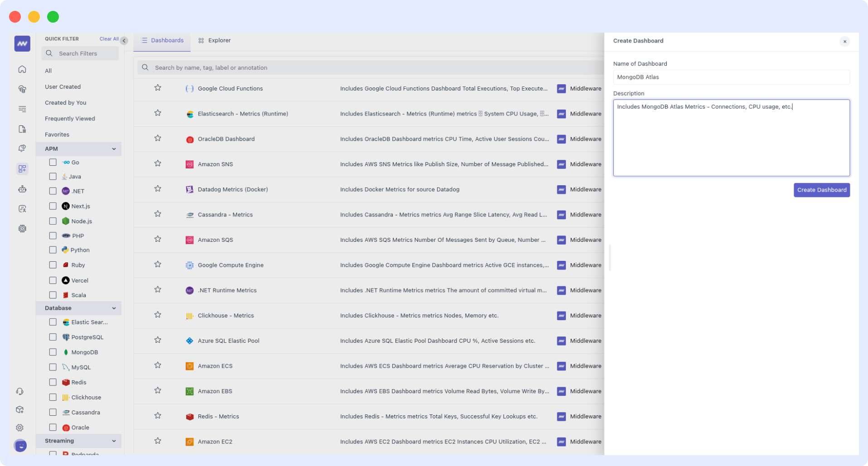Collapse the APM filter section
The width and height of the screenshot is (868, 466).
(114, 149)
